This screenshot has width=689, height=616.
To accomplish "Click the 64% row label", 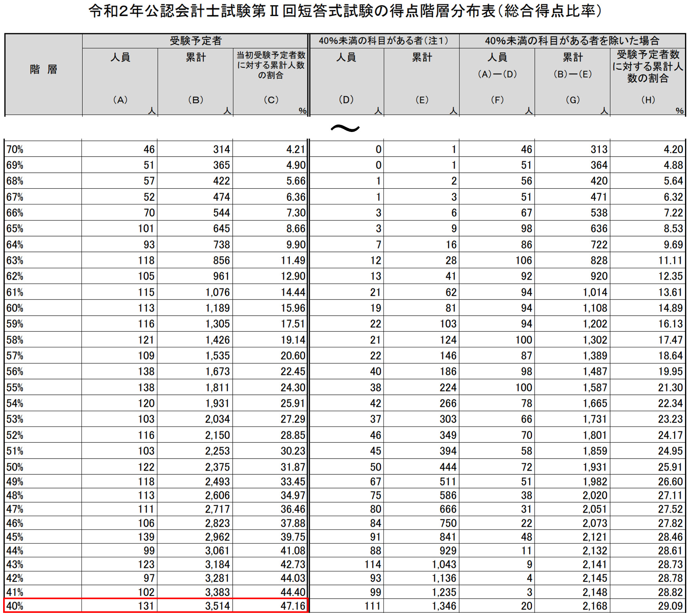I will click(15, 245).
